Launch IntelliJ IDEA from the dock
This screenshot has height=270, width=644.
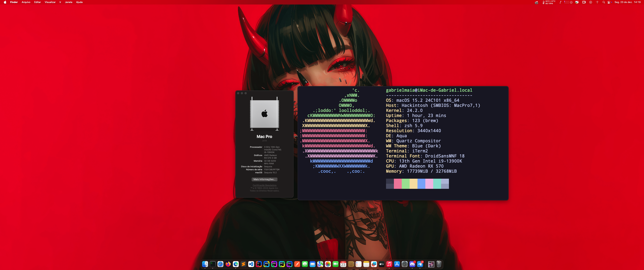click(x=259, y=264)
